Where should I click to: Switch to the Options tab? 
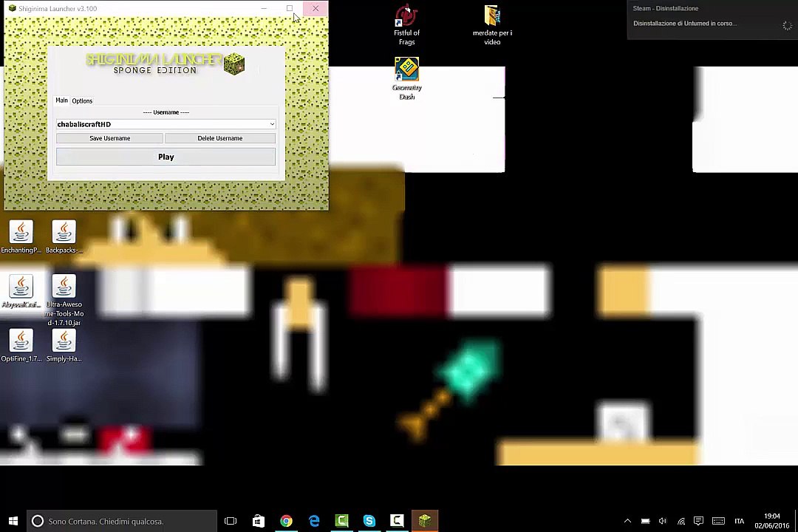pyautogui.click(x=82, y=100)
